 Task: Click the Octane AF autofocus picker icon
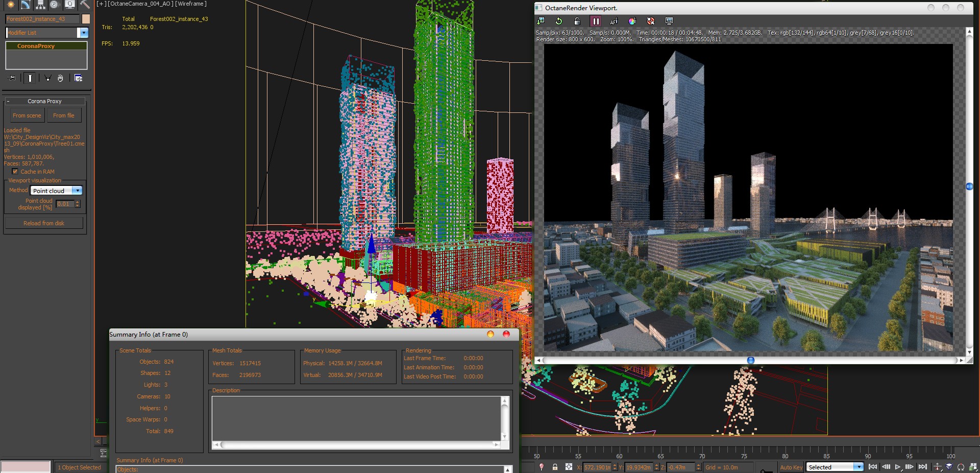[614, 21]
